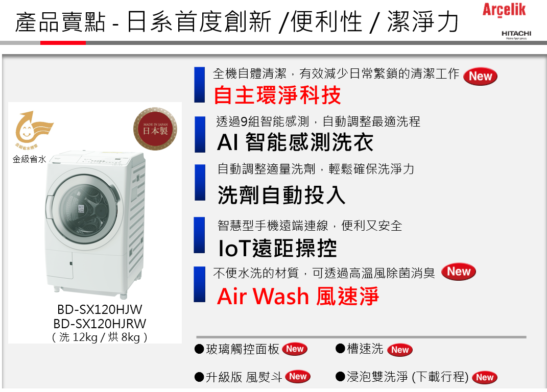Click the 洗劑自動投入 heading

click(282, 194)
